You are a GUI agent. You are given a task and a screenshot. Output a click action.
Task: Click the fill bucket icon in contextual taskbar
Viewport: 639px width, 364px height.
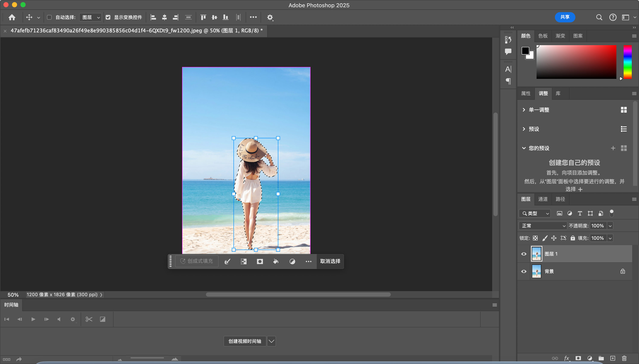click(x=276, y=261)
